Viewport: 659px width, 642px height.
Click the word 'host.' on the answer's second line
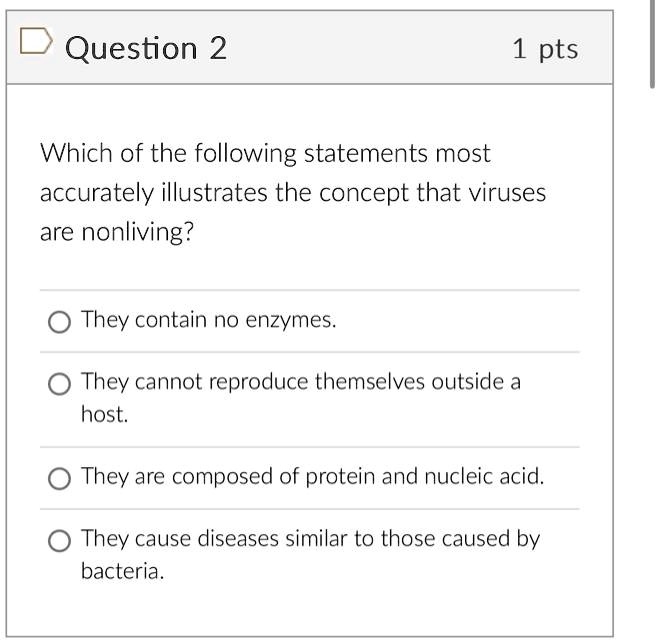point(105,414)
